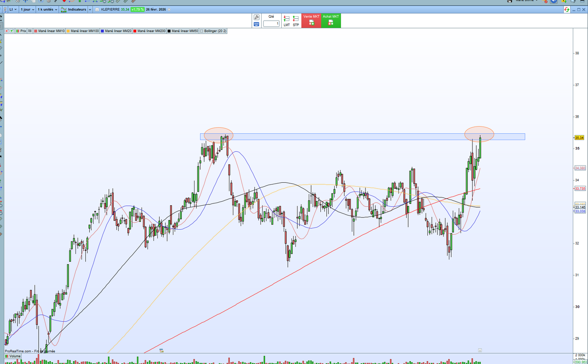Select the Mané linear MM200 legend item

(x=149, y=31)
